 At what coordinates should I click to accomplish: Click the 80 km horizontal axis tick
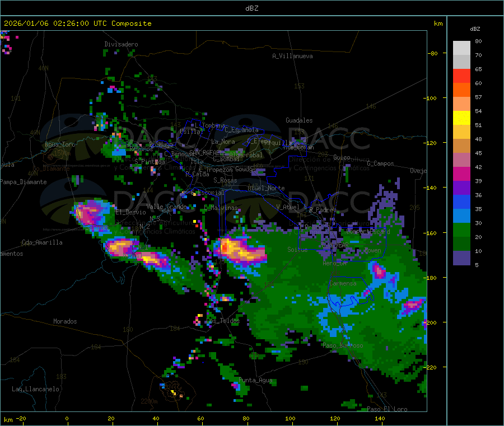(246, 418)
